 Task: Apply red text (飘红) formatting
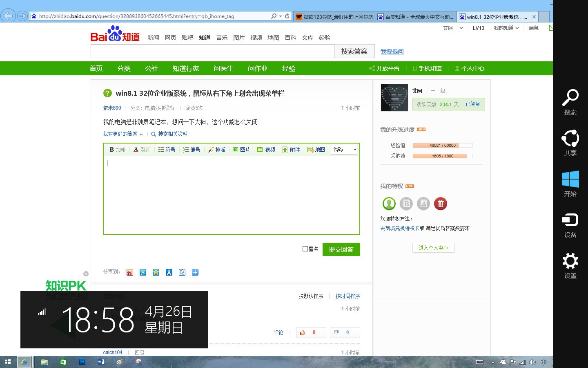(142, 150)
